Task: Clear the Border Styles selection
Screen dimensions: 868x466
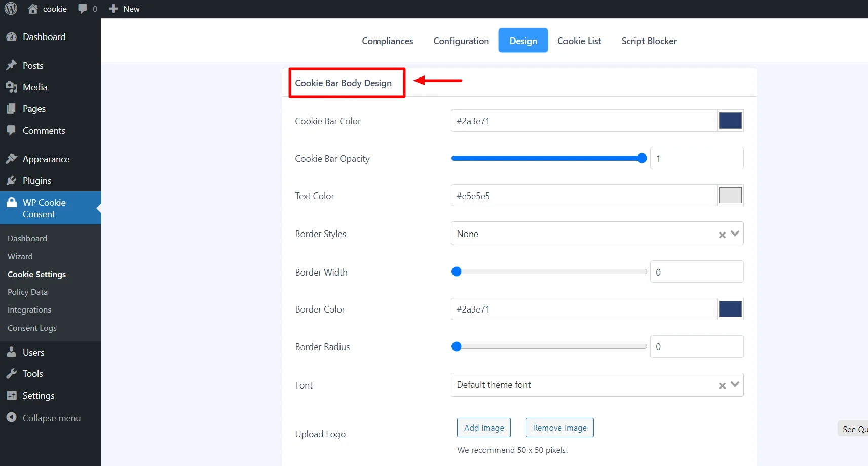Action: [722, 235]
